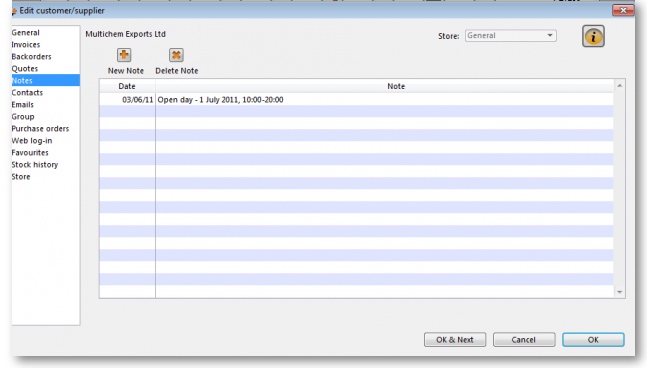Open the yellow information icon button
This screenshot has width=647, height=368.
[x=593, y=36]
